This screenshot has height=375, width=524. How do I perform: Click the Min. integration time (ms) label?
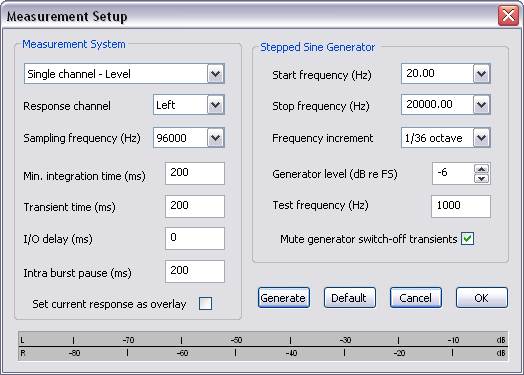click(x=85, y=176)
